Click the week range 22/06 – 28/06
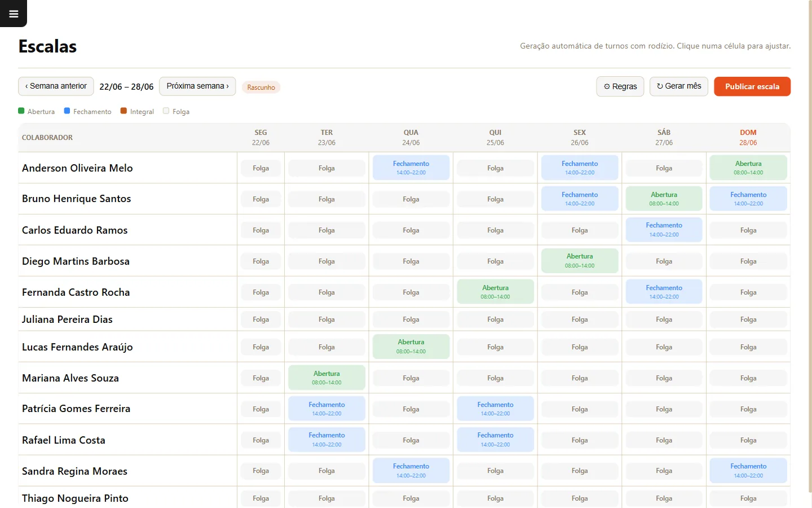Viewport: 812px width, 508px height. [126, 87]
